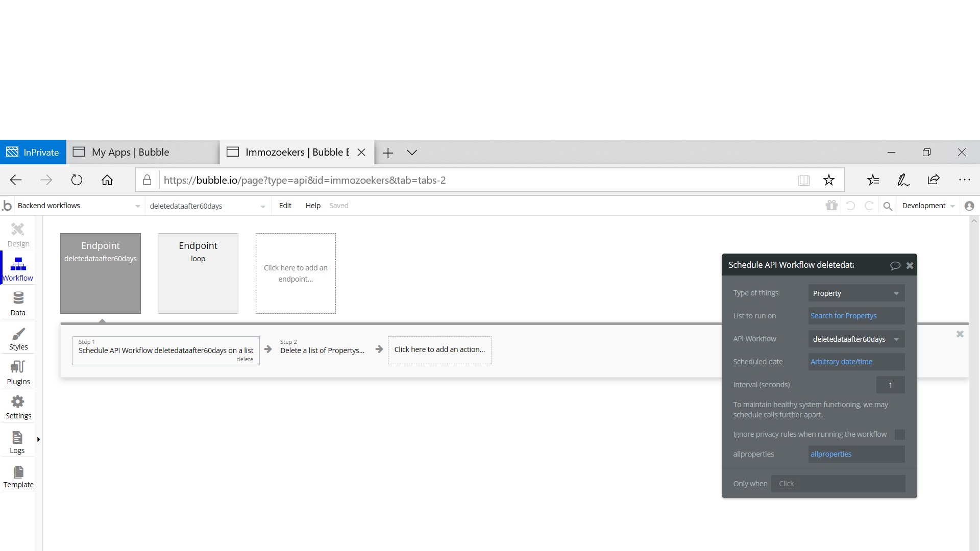Open the favorites hub icon
The height and width of the screenshot is (551, 980).
pos(873,180)
